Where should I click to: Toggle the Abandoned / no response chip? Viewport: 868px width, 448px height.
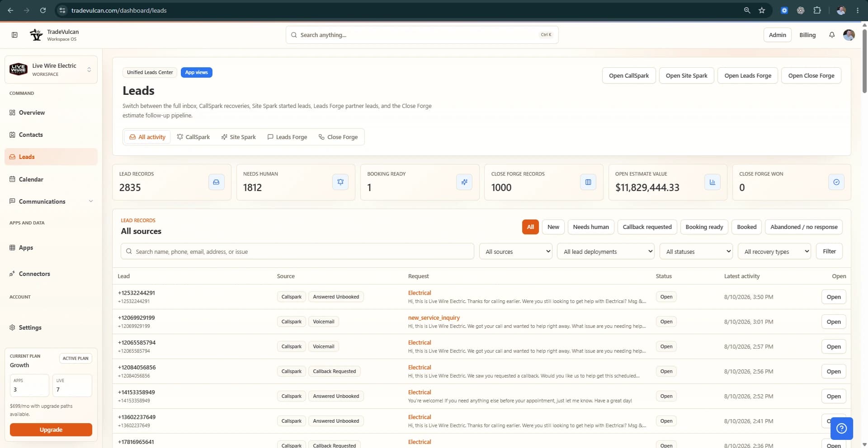tap(804, 227)
